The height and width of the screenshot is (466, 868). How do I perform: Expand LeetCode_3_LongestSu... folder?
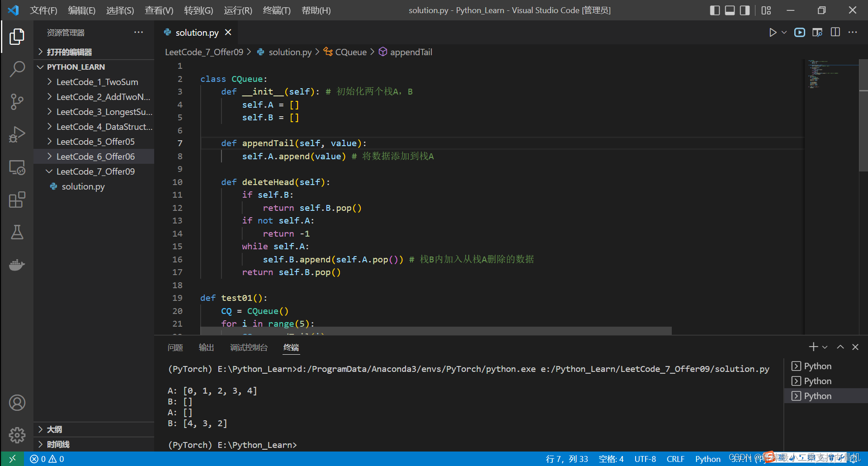point(94,112)
